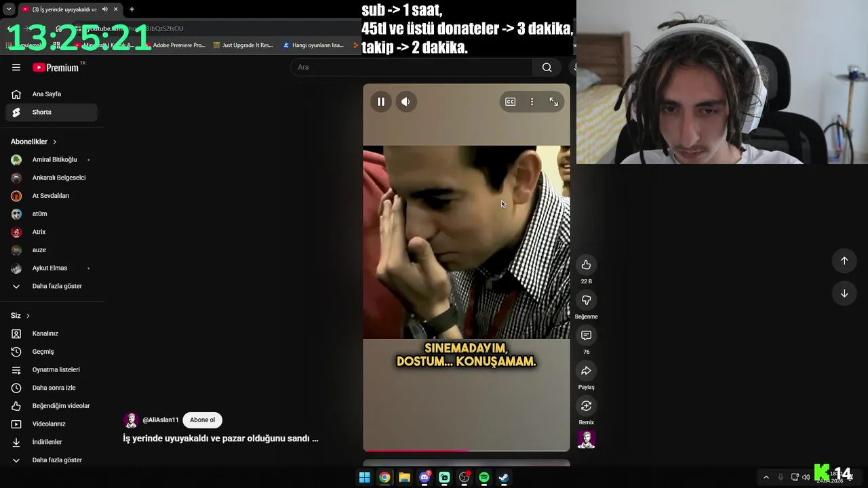Open the Adobe Premiere Pro bookmark
The width and height of the screenshot is (868, 488).
tap(174, 45)
